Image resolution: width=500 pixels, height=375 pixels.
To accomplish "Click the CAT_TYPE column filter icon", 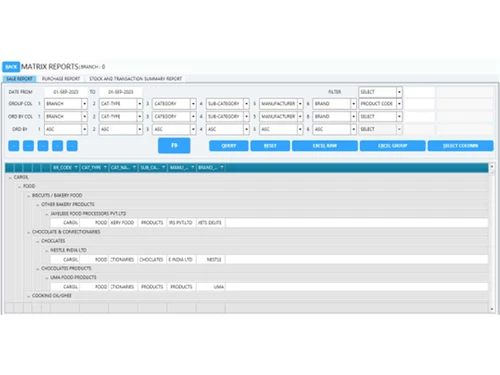I will click(105, 167).
